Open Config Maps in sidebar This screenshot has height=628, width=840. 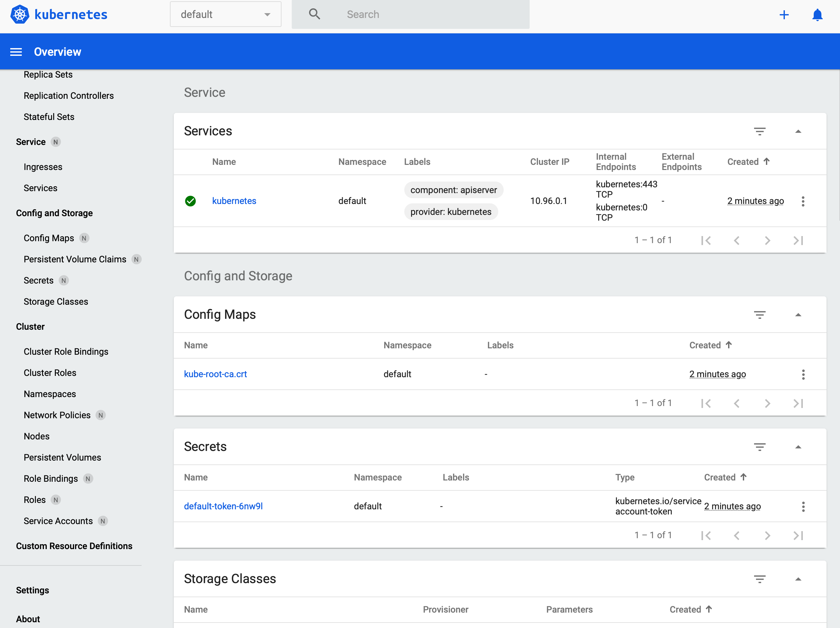click(49, 238)
